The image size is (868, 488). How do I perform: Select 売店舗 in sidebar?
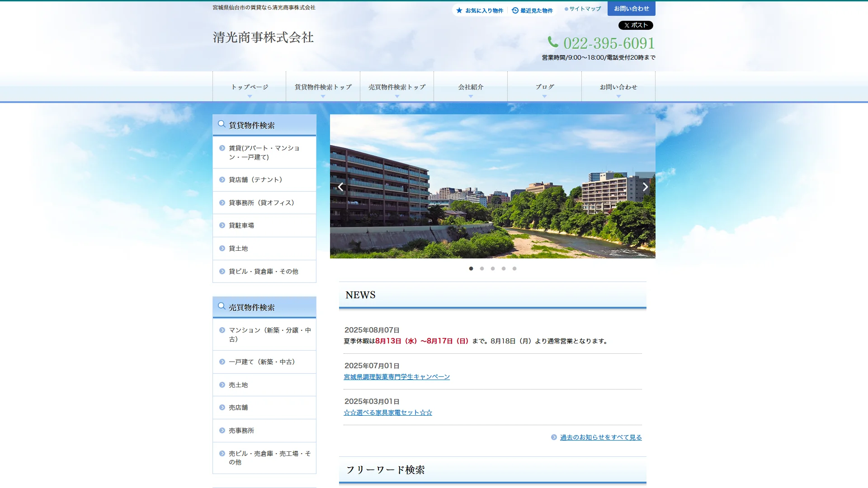click(264, 408)
